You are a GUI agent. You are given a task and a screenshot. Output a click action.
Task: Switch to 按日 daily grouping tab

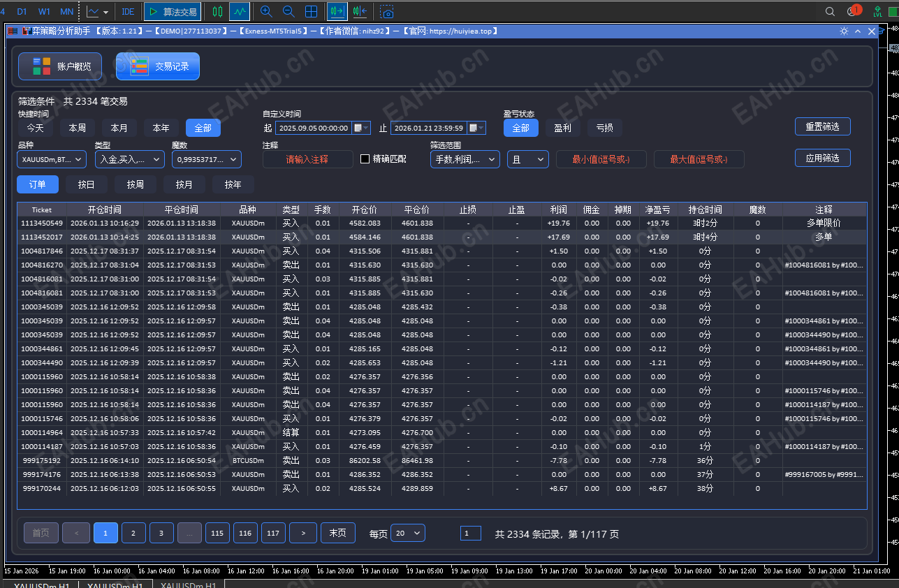tap(87, 184)
